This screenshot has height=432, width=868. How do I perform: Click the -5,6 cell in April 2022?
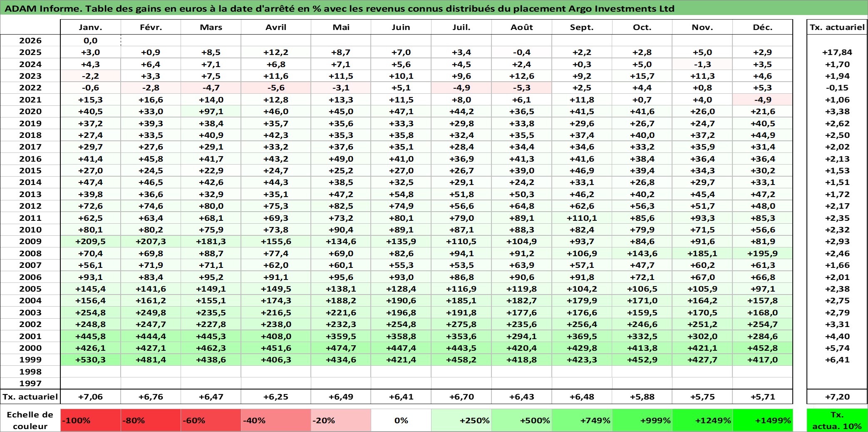click(276, 87)
